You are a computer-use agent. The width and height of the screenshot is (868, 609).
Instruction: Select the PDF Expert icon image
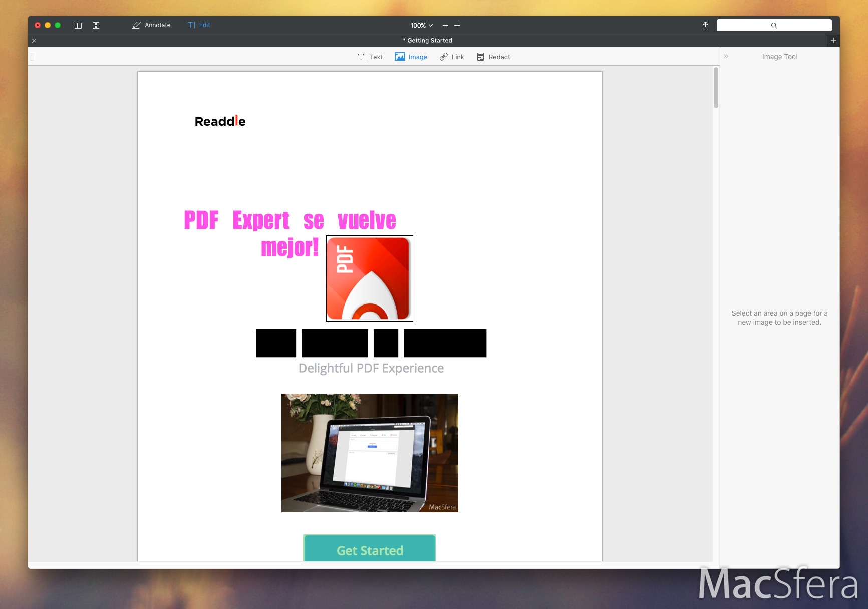370,278
